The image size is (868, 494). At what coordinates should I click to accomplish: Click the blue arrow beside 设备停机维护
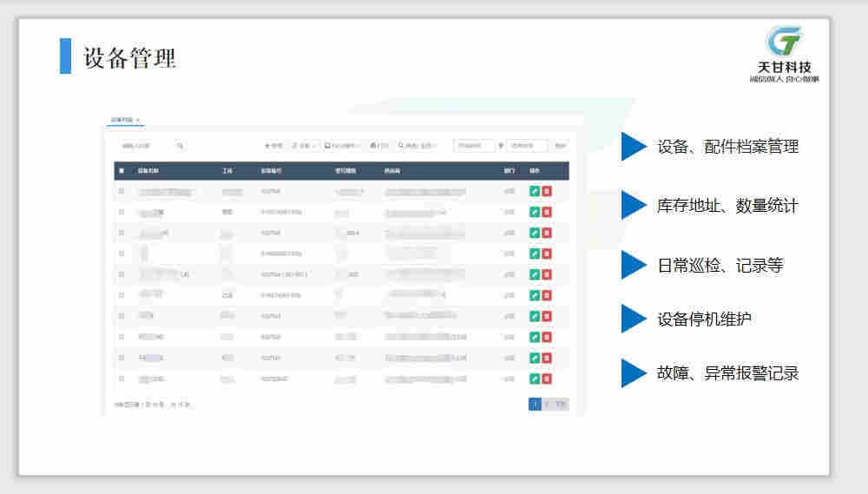tap(634, 319)
